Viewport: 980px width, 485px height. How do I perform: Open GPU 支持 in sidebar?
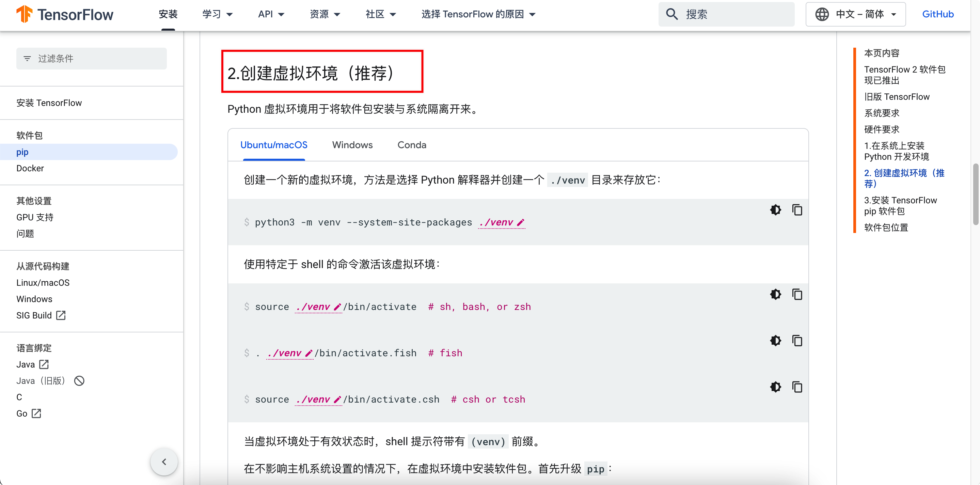[35, 218]
